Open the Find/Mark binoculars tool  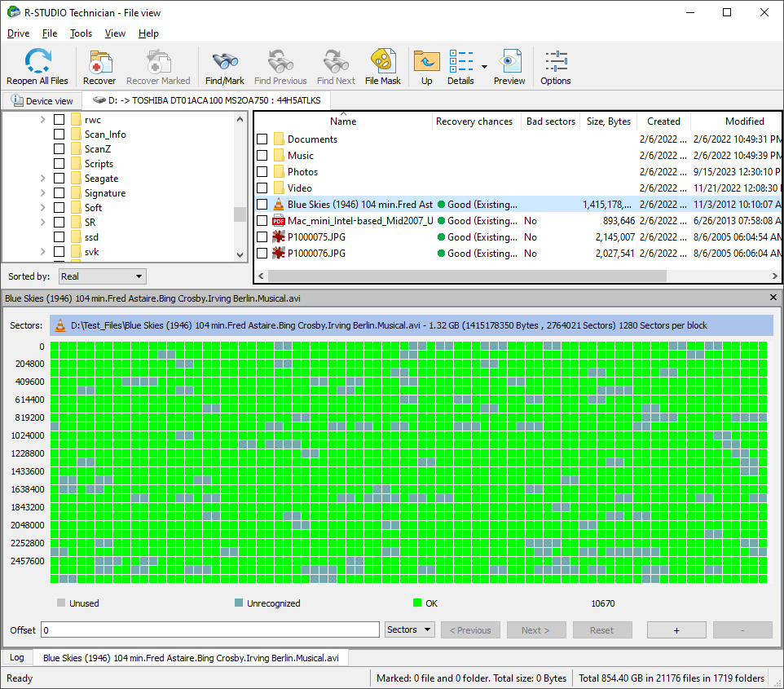pos(224,61)
